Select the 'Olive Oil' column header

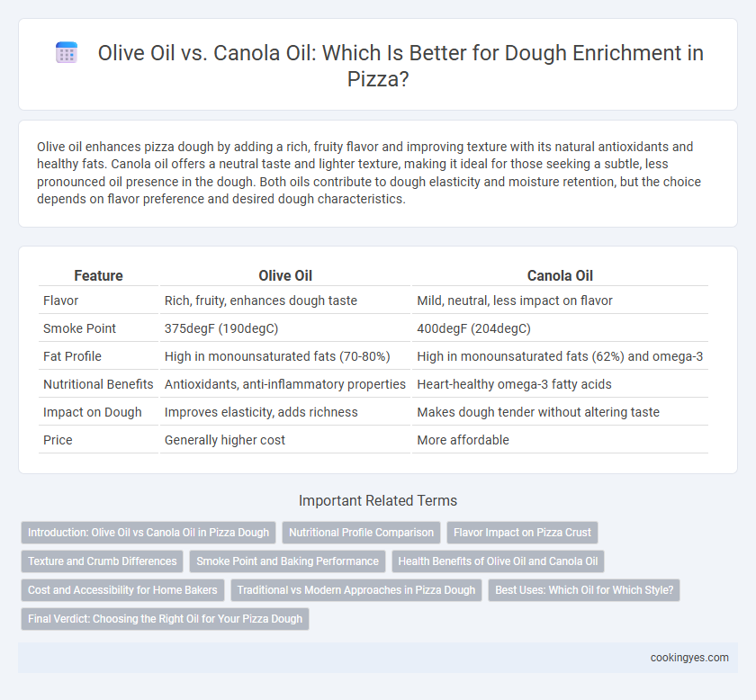click(x=285, y=275)
